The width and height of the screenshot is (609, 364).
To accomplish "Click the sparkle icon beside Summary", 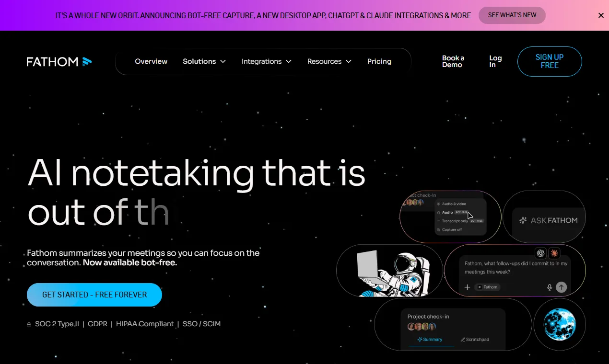I will (420, 339).
